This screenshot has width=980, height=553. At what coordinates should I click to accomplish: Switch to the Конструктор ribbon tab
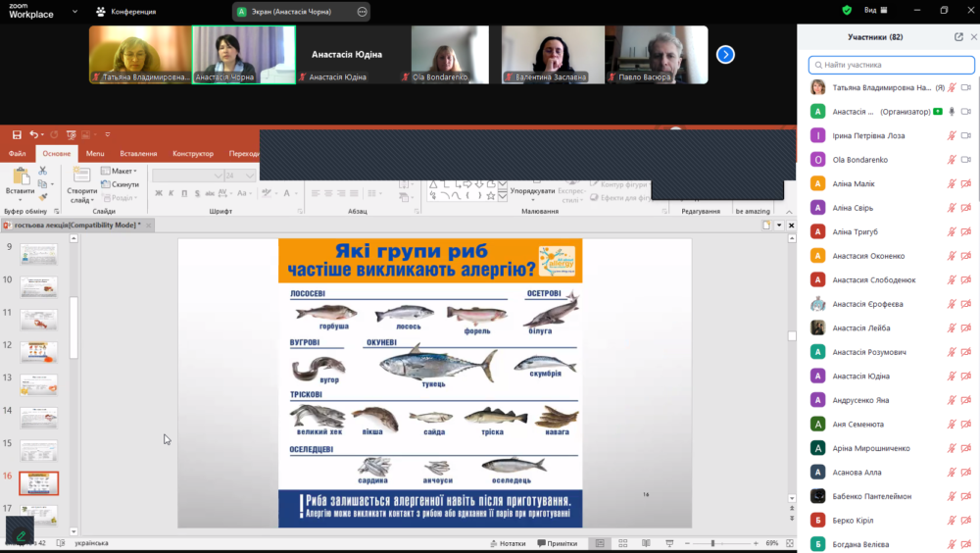[x=193, y=153]
